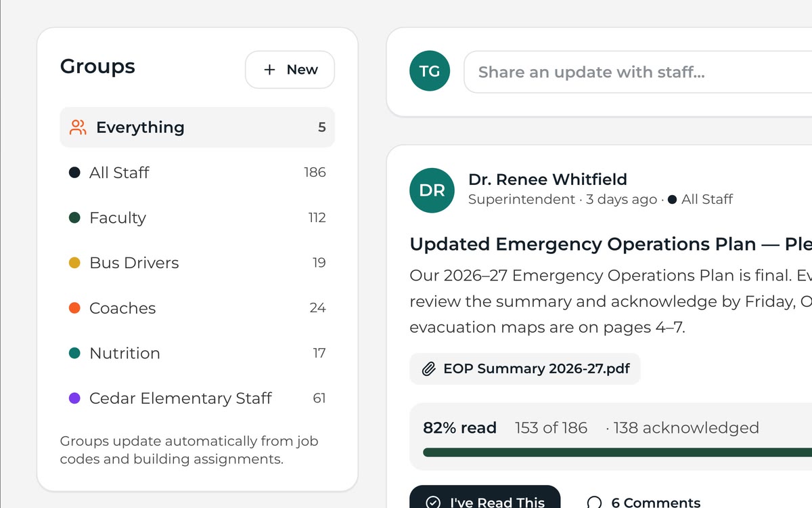Click the yellow Bus Drivers color dot
812x508 pixels.
tap(74, 263)
